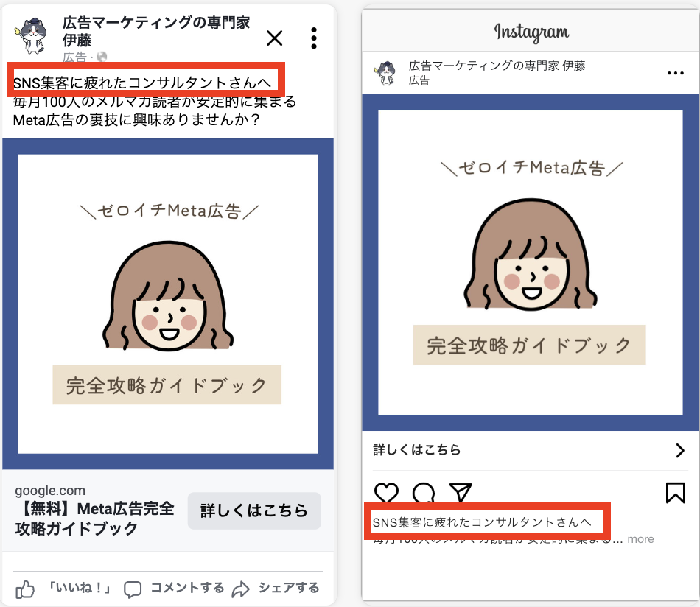Toggle the Instagram bookmark save icon
700x607 pixels.
[x=675, y=493]
